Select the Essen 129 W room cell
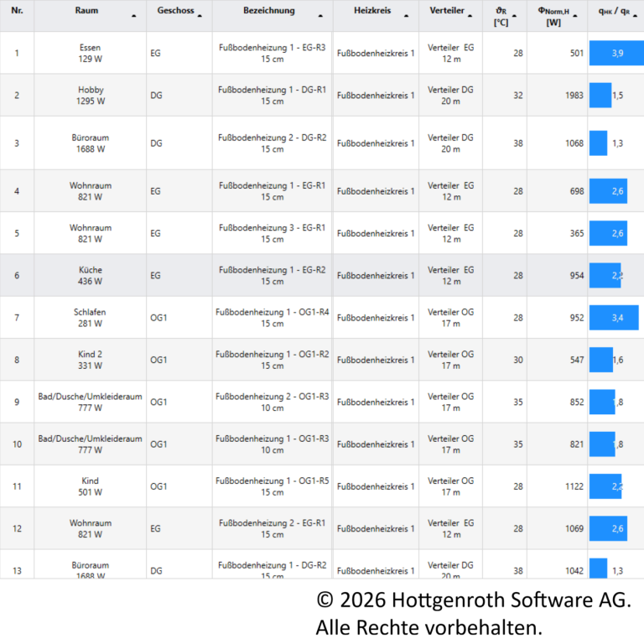 click(x=91, y=53)
